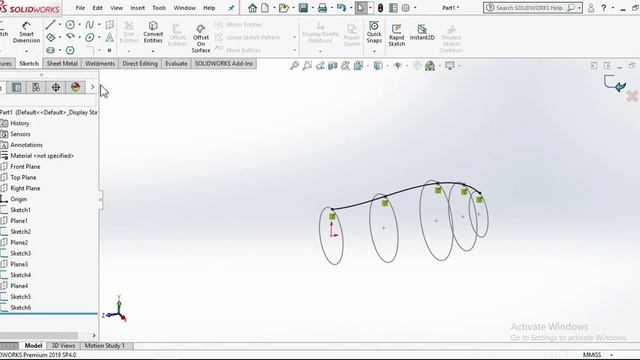
Task: Open the Save button dropdown arrow
Action: pyautogui.click(x=312, y=8)
